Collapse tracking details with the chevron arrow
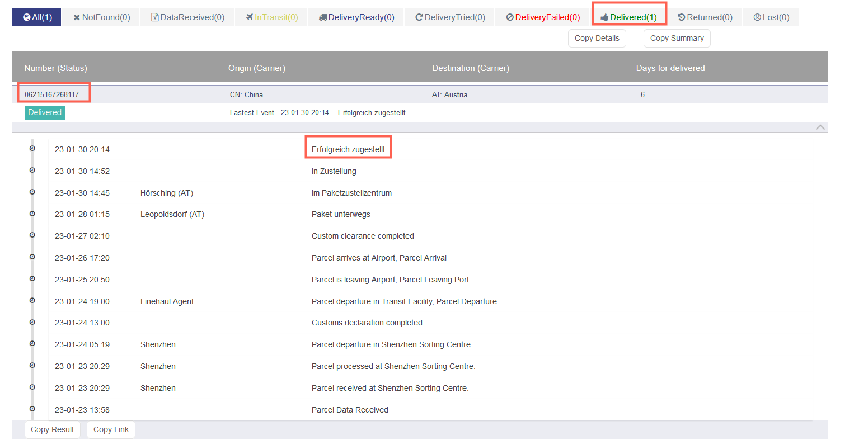Screen dimensions: 868x440 (x=820, y=127)
